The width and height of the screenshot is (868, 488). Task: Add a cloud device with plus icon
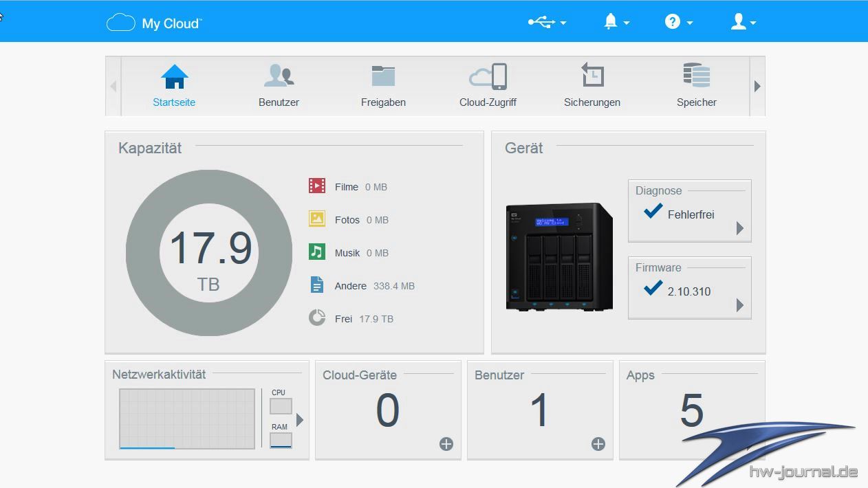446,444
